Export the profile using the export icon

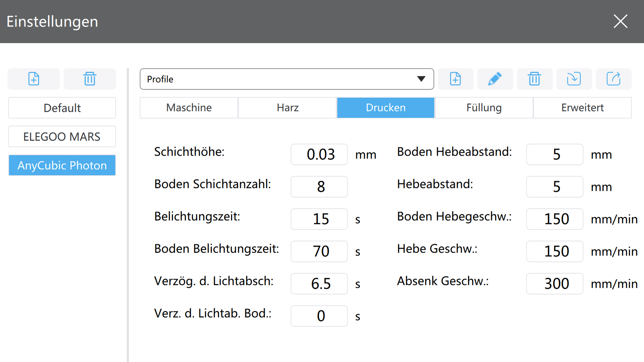click(613, 79)
